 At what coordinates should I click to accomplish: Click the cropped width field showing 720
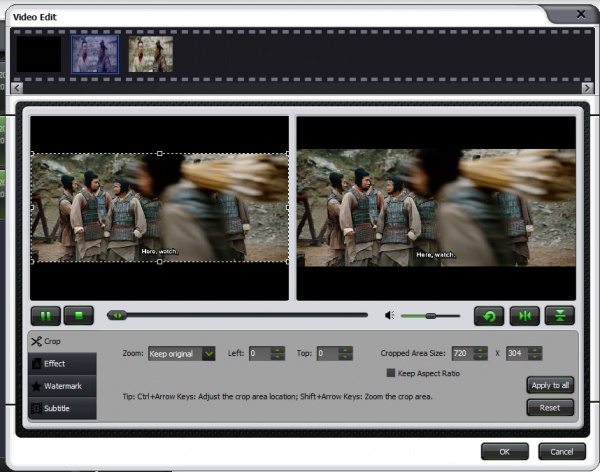[x=463, y=353]
